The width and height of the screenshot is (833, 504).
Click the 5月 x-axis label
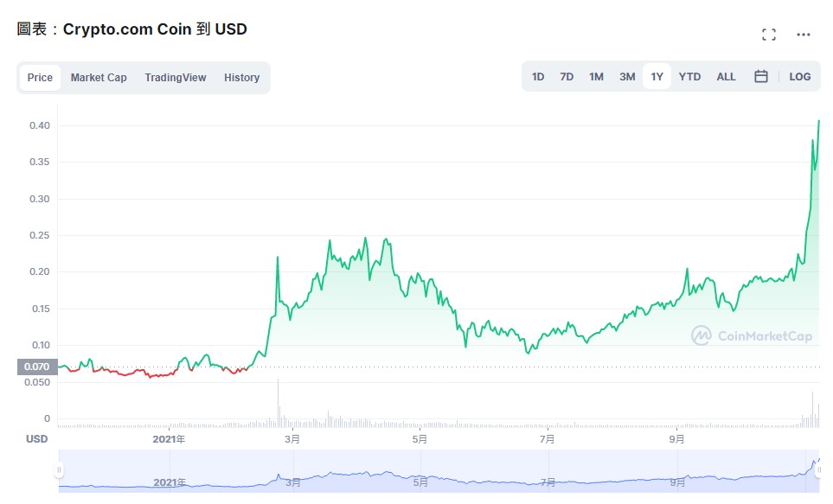click(420, 439)
